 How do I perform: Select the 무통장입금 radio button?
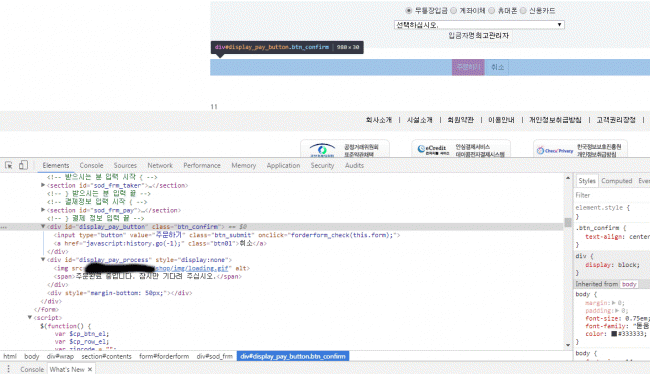409,11
